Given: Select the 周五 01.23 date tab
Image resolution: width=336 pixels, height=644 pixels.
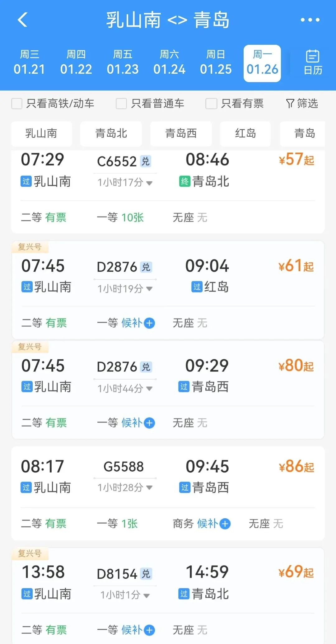Looking at the screenshot, I should click(x=123, y=63).
